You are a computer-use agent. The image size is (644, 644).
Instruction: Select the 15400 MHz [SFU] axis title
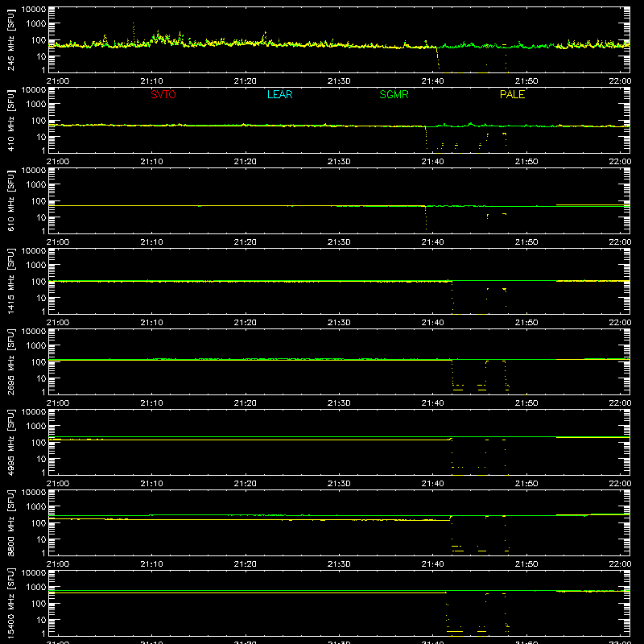click(11, 603)
